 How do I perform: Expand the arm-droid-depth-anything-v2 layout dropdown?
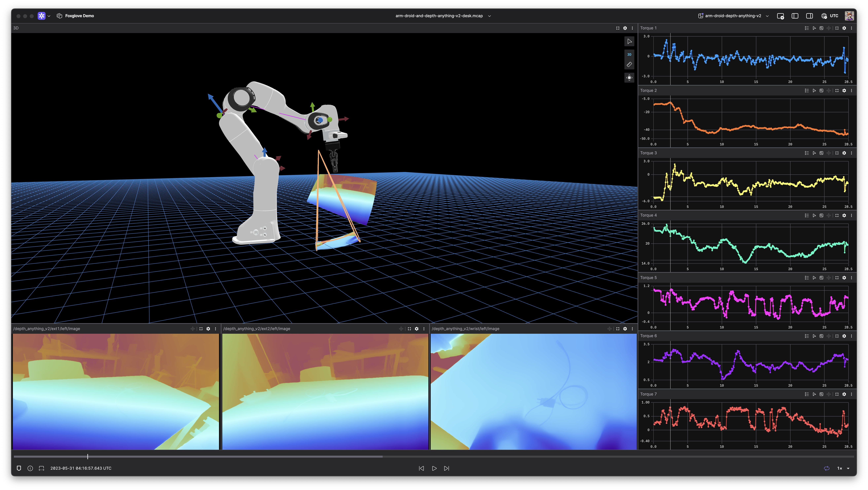pos(768,16)
